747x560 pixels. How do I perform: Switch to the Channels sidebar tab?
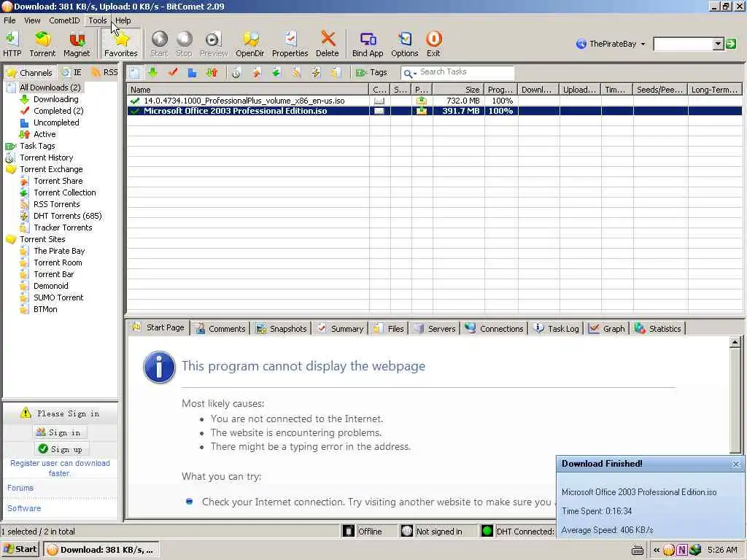tap(30, 72)
